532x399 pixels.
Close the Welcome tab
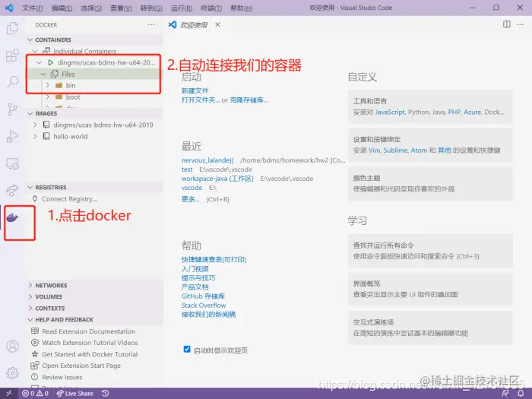[x=217, y=24]
